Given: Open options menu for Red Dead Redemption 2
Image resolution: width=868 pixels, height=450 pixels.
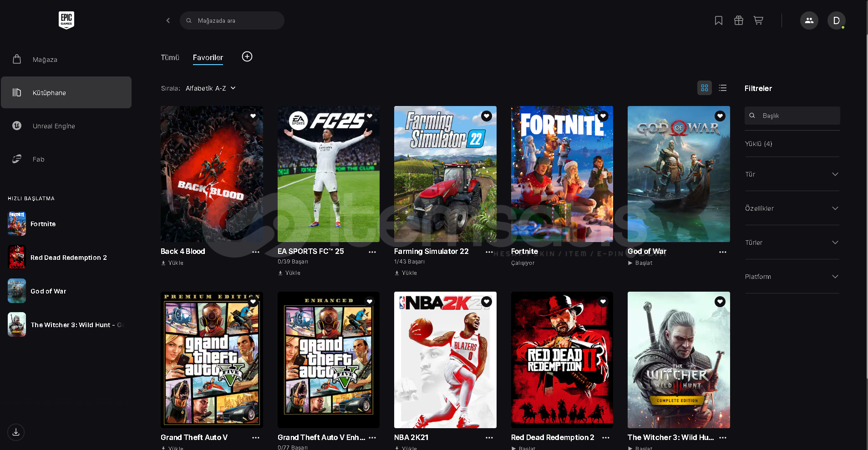Looking at the screenshot, I should (606, 438).
